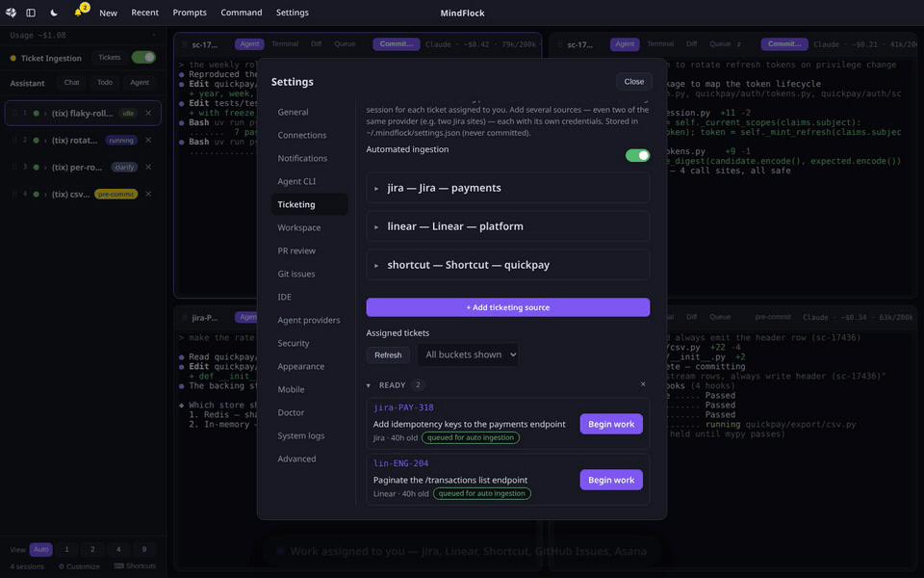Click the running badge on rotat session
The height and width of the screenshot is (578, 924).
(x=121, y=141)
